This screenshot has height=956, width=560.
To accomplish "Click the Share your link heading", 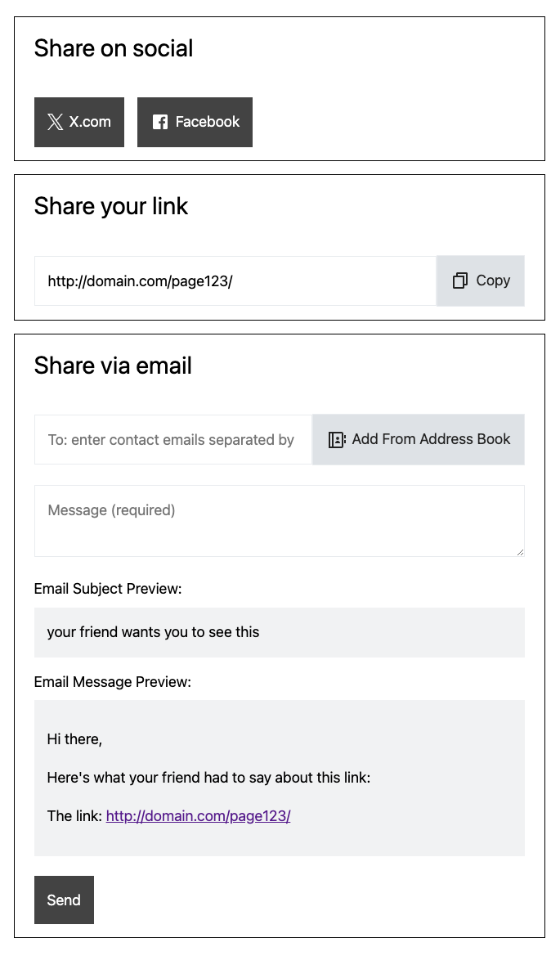I will click(x=111, y=207).
